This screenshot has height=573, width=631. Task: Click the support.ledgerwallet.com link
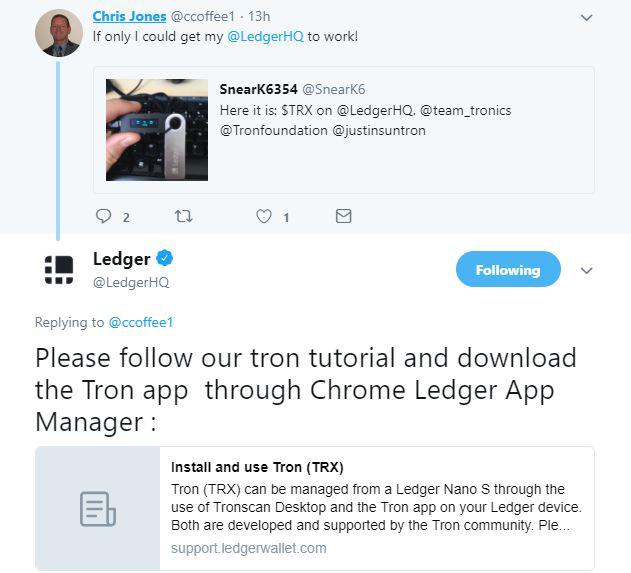(249, 548)
